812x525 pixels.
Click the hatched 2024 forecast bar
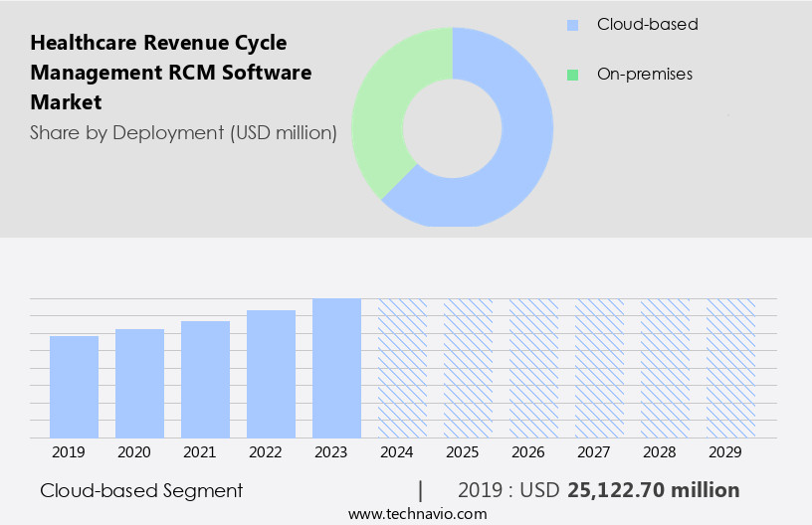(x=402, y=368)
